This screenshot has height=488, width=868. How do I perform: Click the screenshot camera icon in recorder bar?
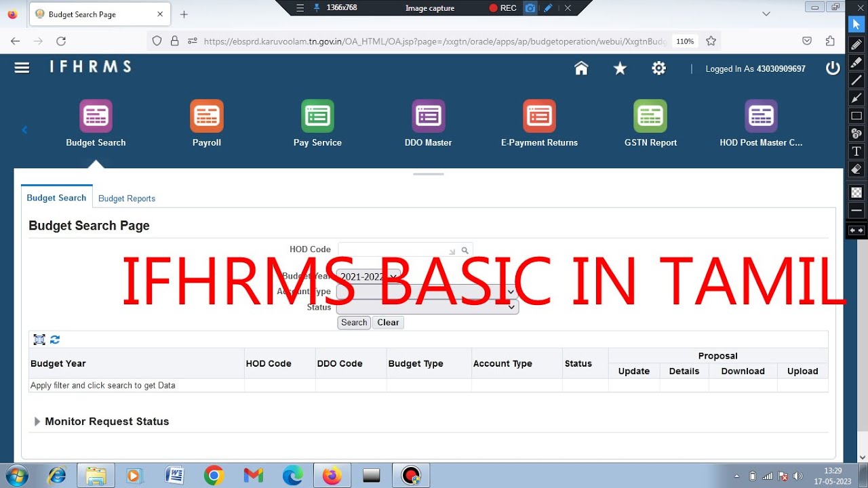tap(530, 8)
